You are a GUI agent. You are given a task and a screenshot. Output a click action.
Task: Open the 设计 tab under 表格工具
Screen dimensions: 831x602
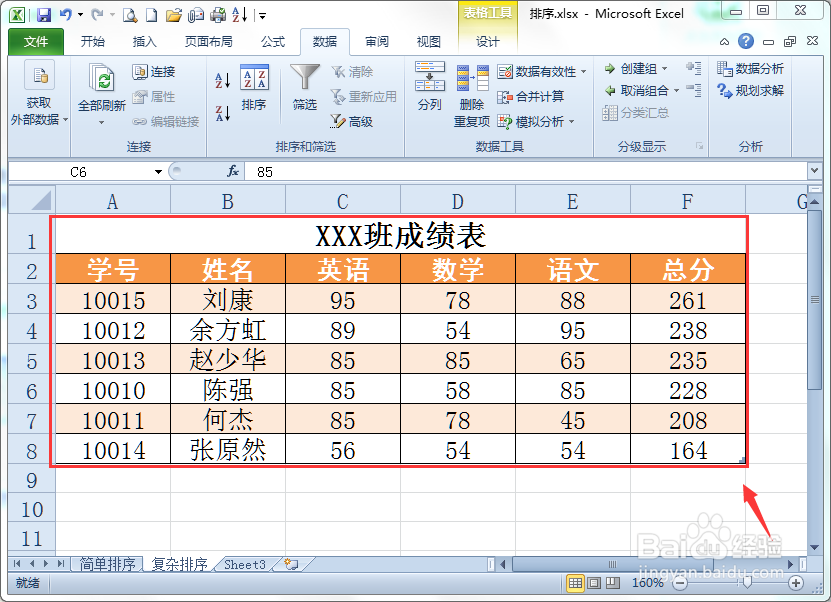tap(487, 42)
